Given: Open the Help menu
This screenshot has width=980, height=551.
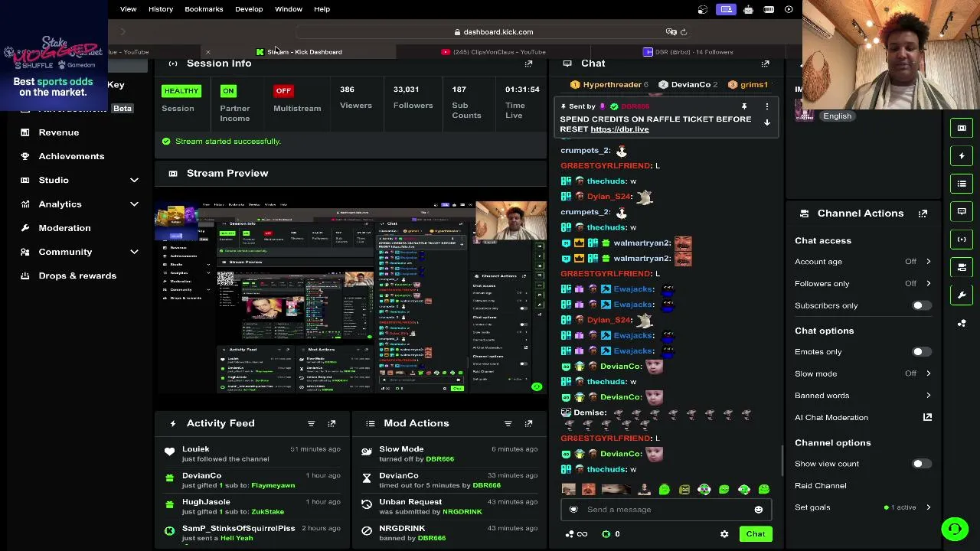Looking at the screenshot, I should [x=322, y=9].
